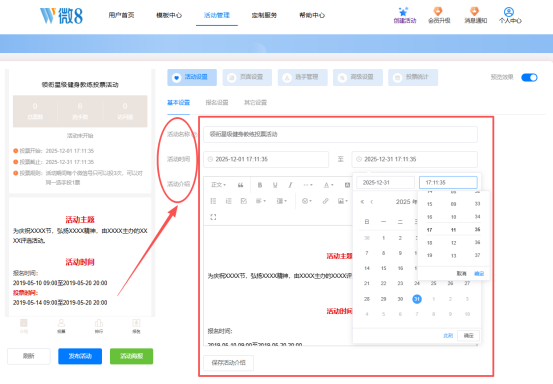Go to previous year in the calendar
553x384 pixels.
coord(362,202)
